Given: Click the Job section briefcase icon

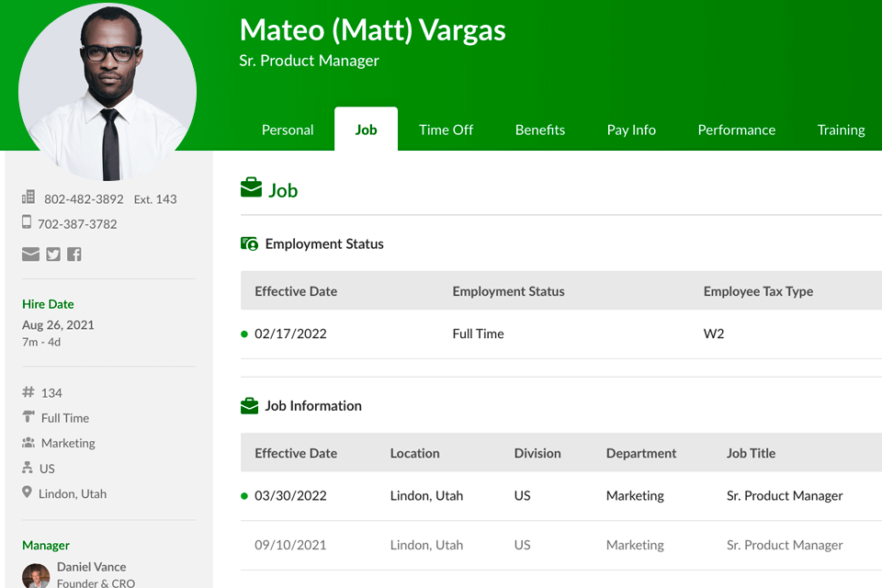Looking at the screenshot, I should 251,189.
